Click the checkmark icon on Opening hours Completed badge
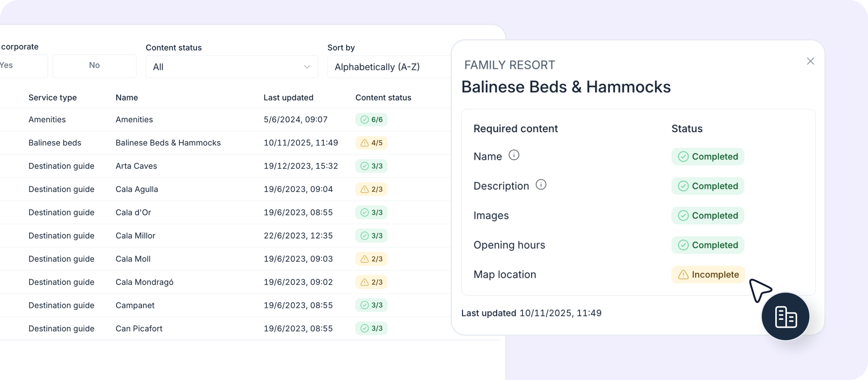Screen dimensions: 868x380 pos(683,245)
